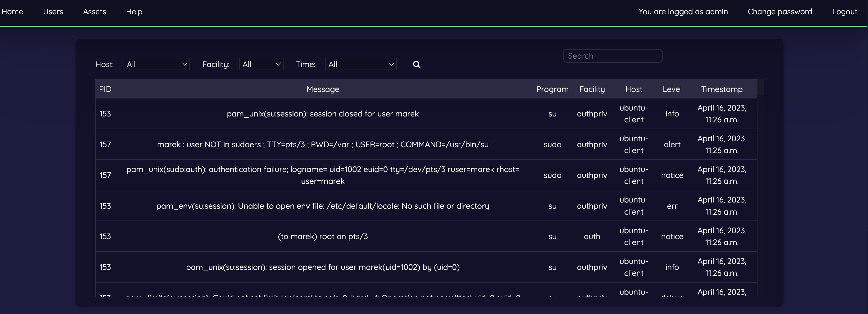Click the Message column header
Viewport: 868px width, 314px height.
(x=322, y=89)
